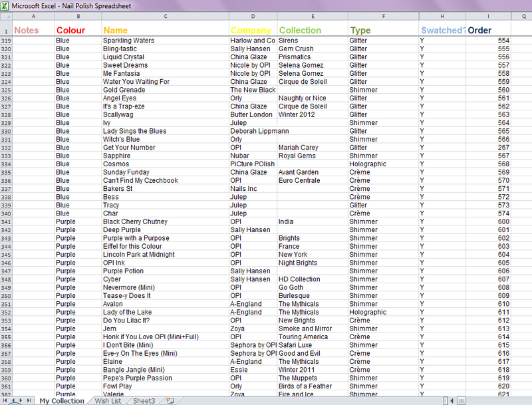Screen dimensions: 532x405
Task: Select column C header
Action: click(165, 16)
